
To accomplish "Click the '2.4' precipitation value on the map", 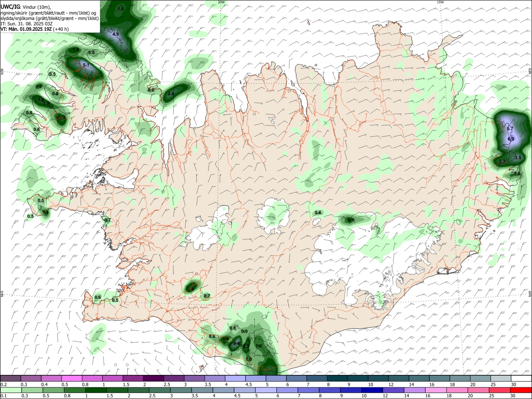I will pyautogui.click(x=171, y=94).
